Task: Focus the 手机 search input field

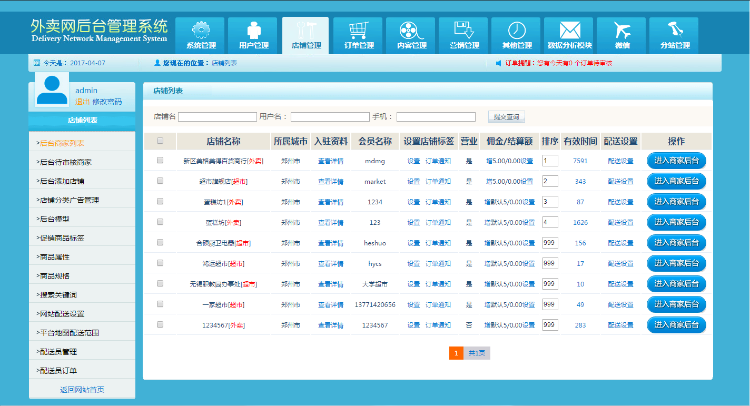Action: (x=436, y=117)
